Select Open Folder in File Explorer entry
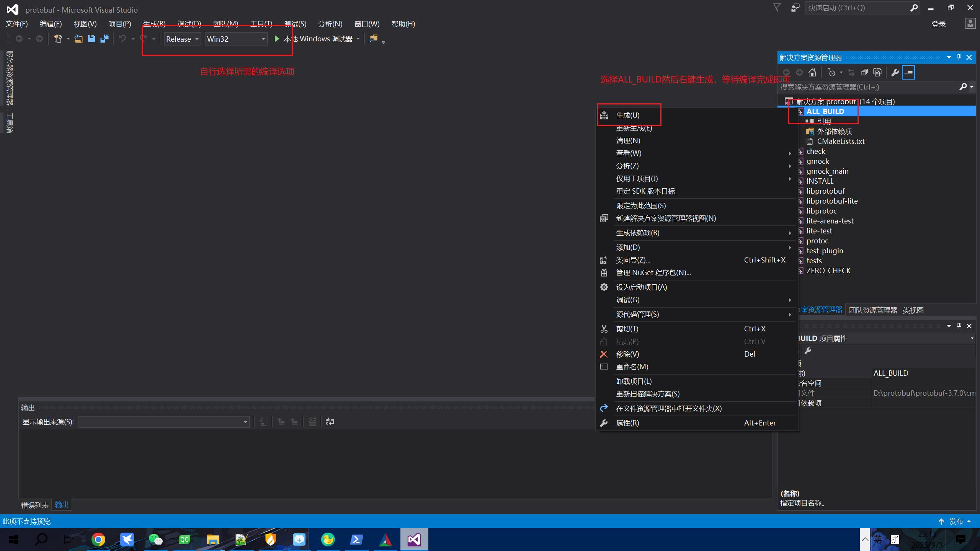Viewport: 980px width, 551px height. (x=697, y=408)
